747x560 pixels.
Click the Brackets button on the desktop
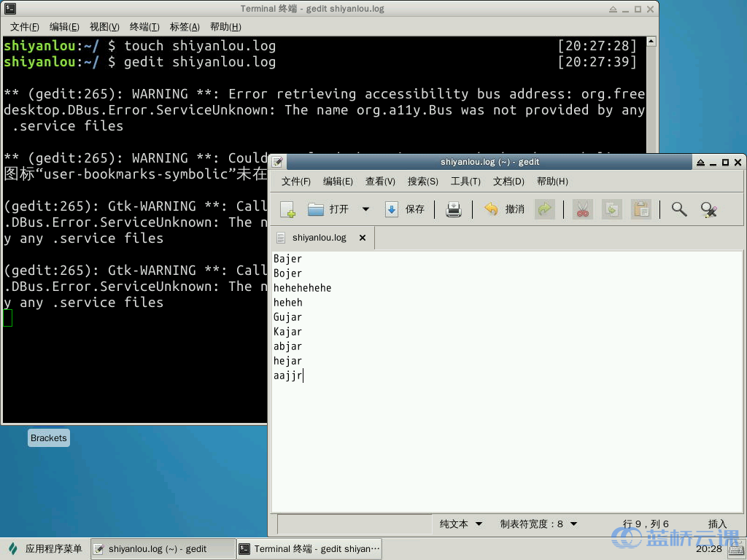click(x=48, y=437)
